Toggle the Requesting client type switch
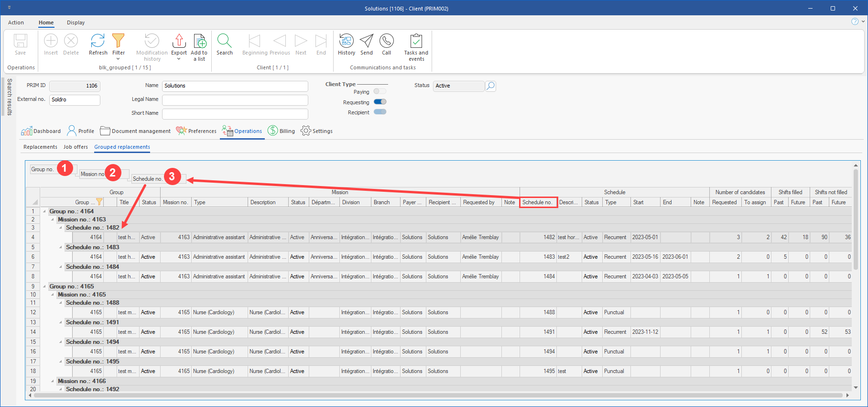The width and height of the screenshot is (868, 407). click(x=380, y=102)
